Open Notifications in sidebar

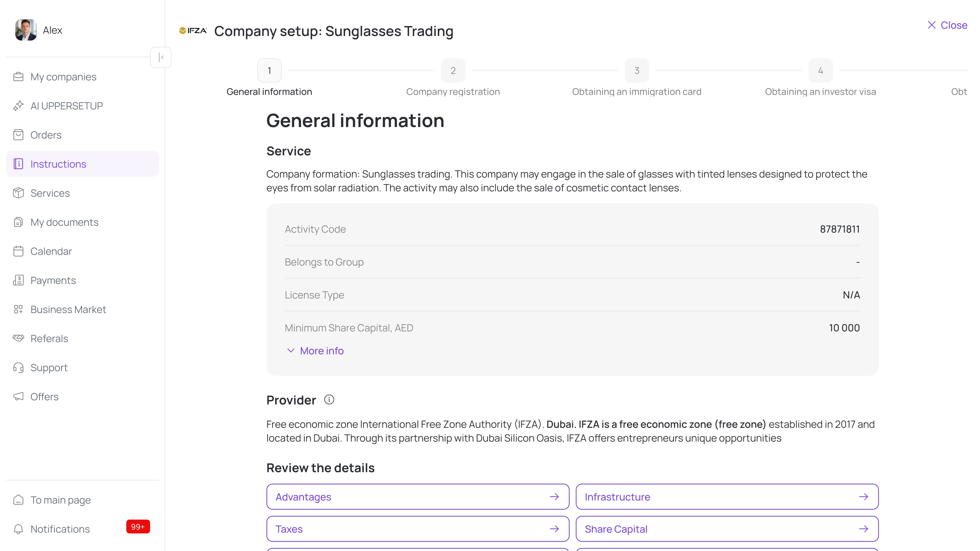[82, 529]
